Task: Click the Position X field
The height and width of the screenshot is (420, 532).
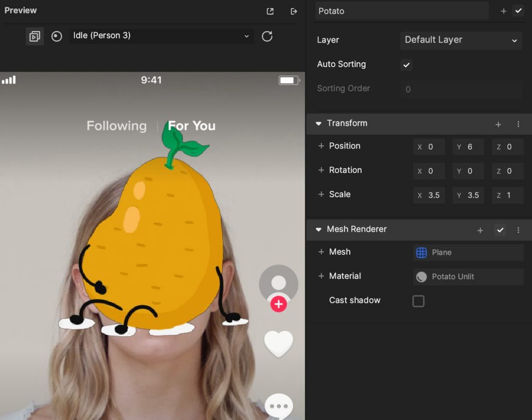Action: (x=429, y=147)
